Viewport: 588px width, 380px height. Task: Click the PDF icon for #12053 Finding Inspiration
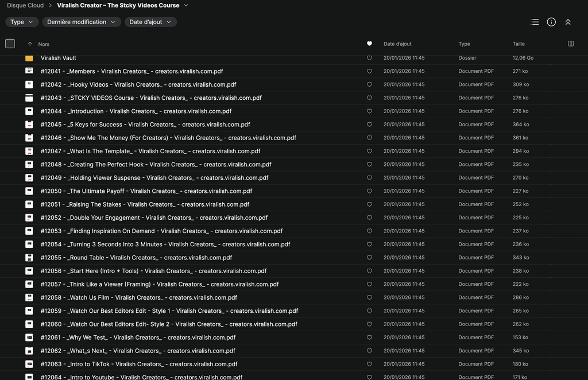pos(29,231)
